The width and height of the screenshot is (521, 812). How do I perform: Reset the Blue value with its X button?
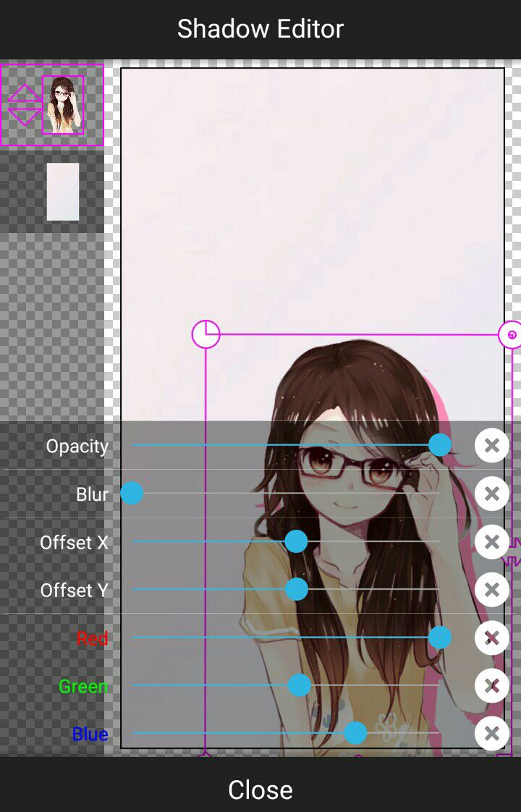pyautogui.click(x=491, y=733)
